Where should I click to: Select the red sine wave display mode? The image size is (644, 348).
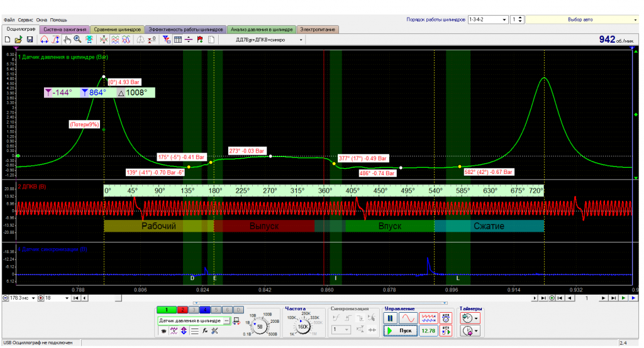click(408, 318)
